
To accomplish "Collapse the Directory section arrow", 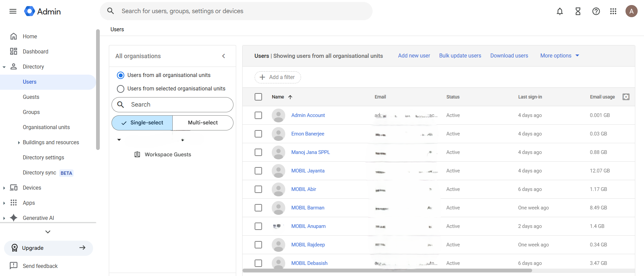I will pyautogui.click(x=4, y=67).
